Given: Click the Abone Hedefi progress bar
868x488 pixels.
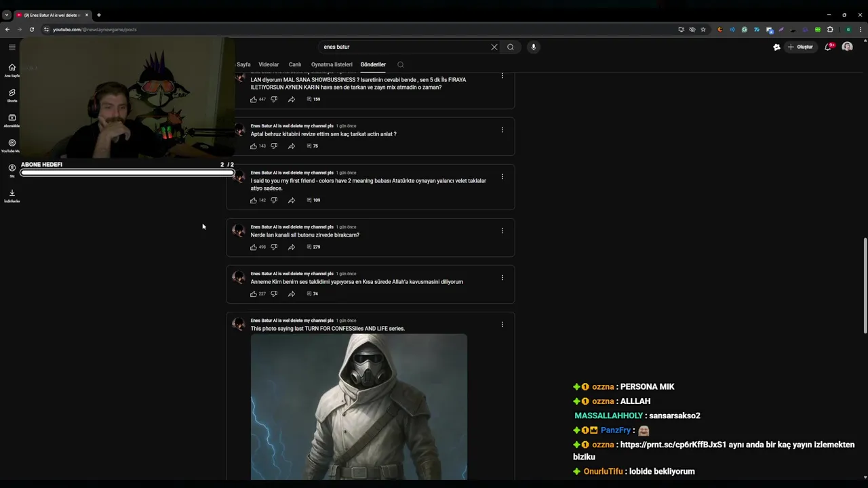Looking at the screenshot, I should coord(127,173).
